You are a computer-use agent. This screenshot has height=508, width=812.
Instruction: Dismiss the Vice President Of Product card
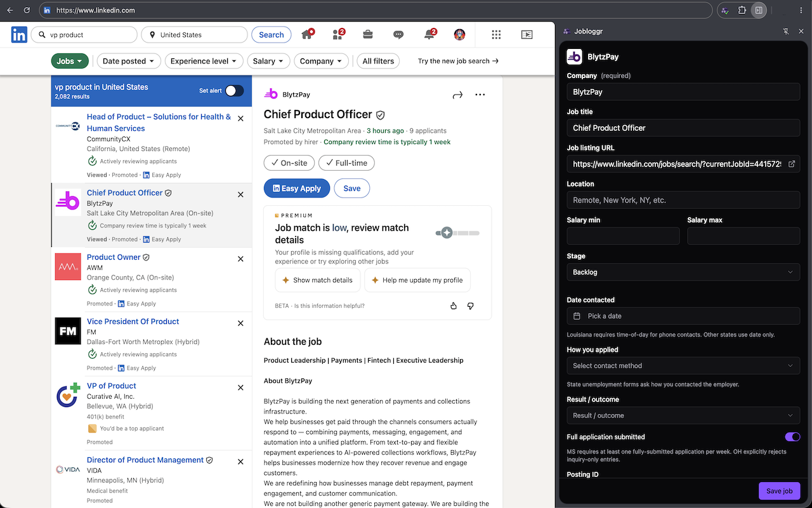tap(240, 323)
